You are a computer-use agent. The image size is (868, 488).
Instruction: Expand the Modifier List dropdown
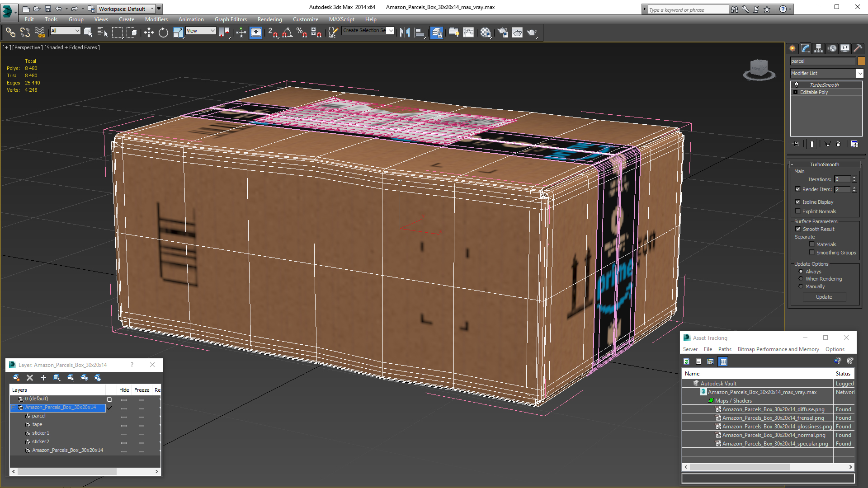(x=859, y=73)
